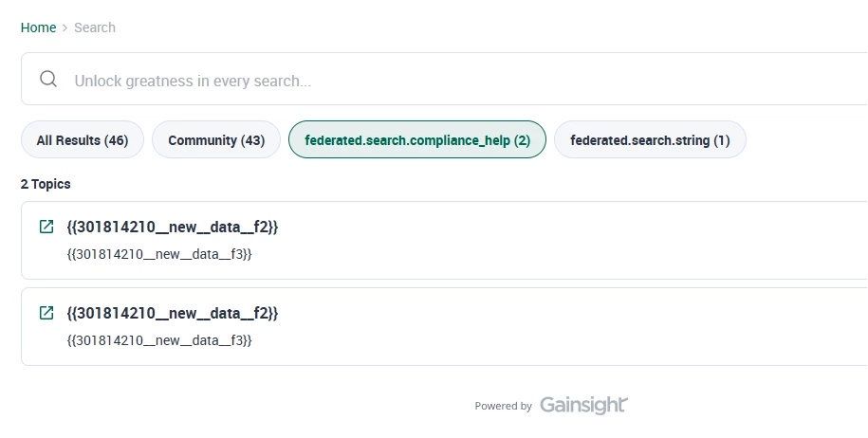Open external link icon of first topic
The width and height of the screenshot is (868, 438).
[46, 227]
